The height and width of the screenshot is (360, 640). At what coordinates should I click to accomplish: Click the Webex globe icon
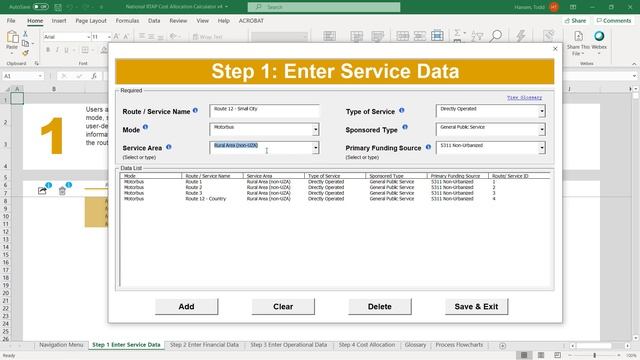[x=599, y=36]
